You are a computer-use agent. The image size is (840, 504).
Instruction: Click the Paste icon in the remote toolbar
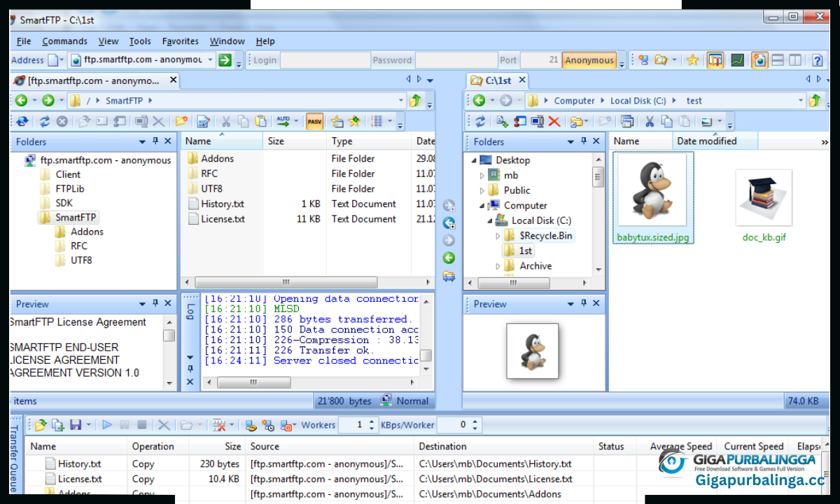(x=261, y=121)
